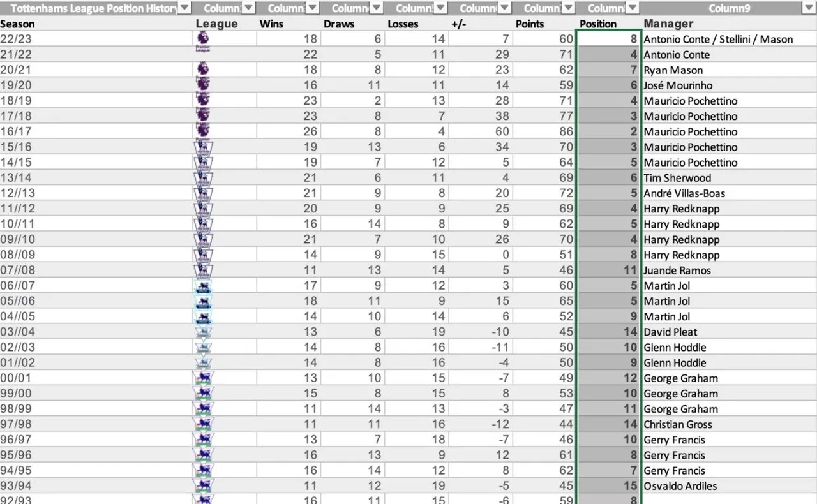
Task: Select the league logo in the 95/96 row
Action: [x=204, y=454]
